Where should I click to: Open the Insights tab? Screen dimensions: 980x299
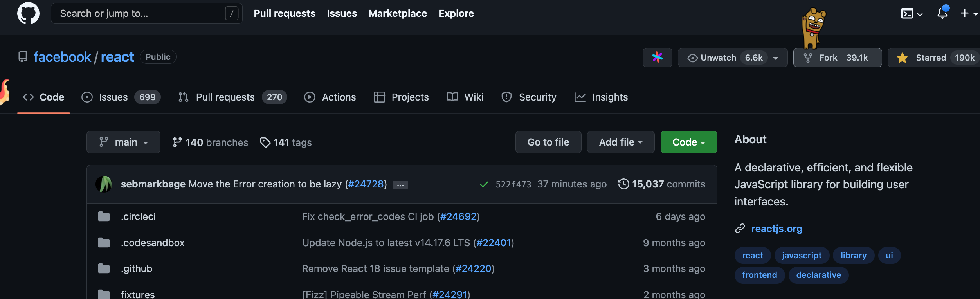click(x=601, y=97)
